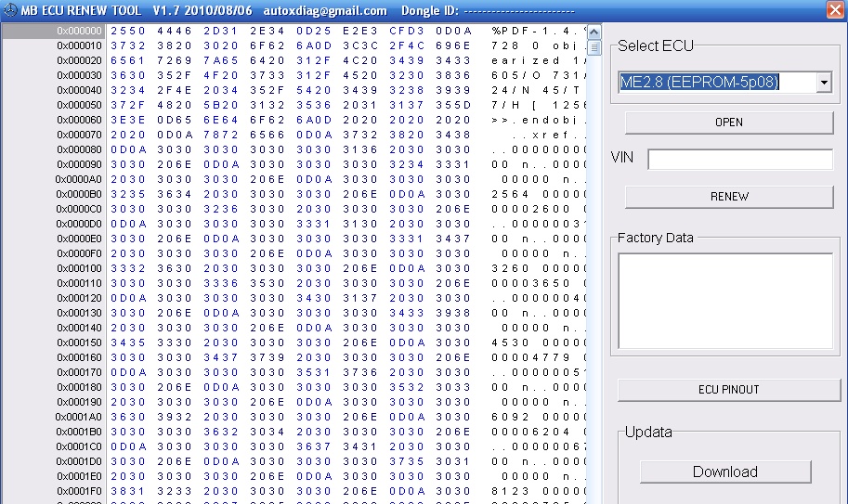Viewport: 848px width, 504px height.
Task: Click hex word 3435 in row 0x000150
Action: [128, 343]
